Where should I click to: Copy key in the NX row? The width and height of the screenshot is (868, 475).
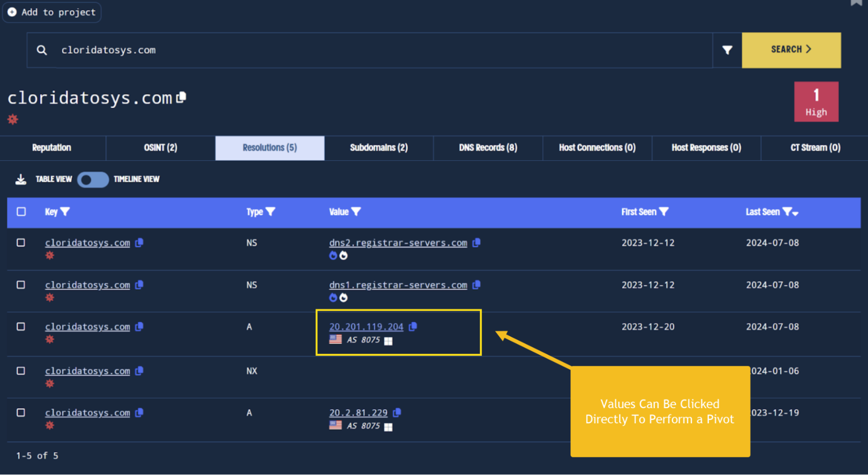pyautogui.click(x=139, y=371)
